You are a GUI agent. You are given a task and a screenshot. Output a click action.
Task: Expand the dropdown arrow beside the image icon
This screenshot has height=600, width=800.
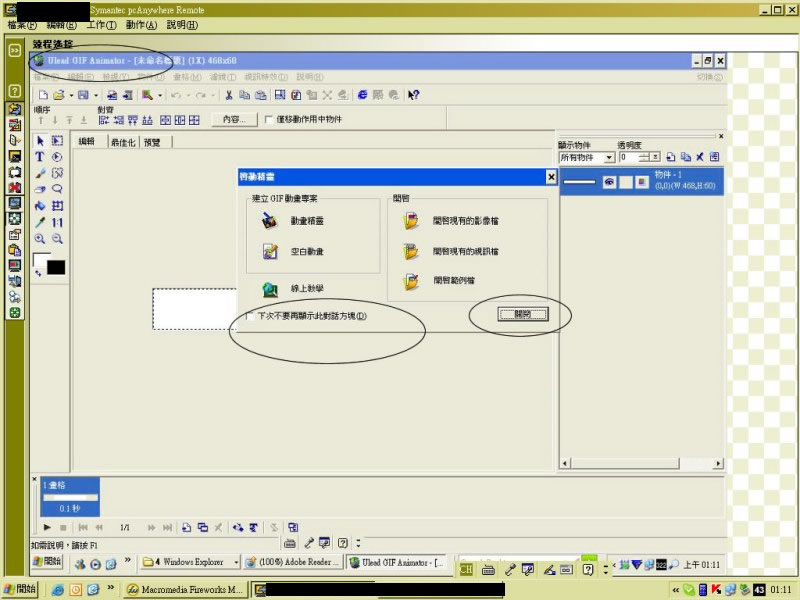click(x=160, y=95)
